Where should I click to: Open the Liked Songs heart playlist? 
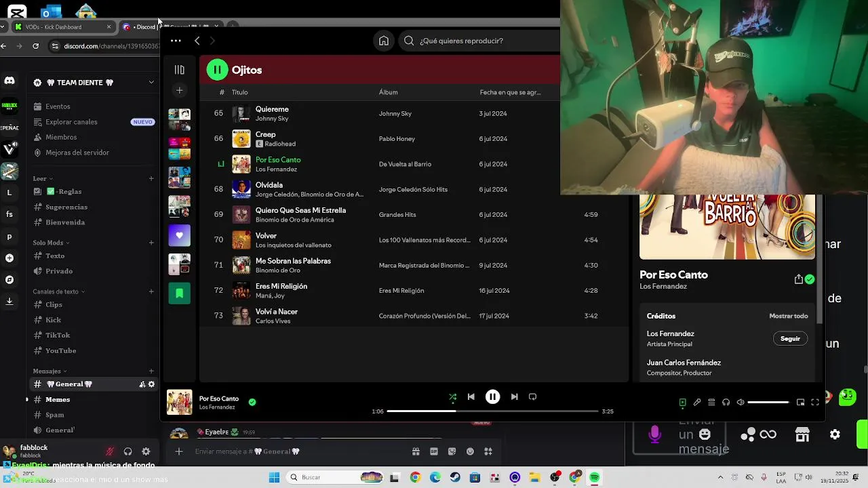coord(180,235)
